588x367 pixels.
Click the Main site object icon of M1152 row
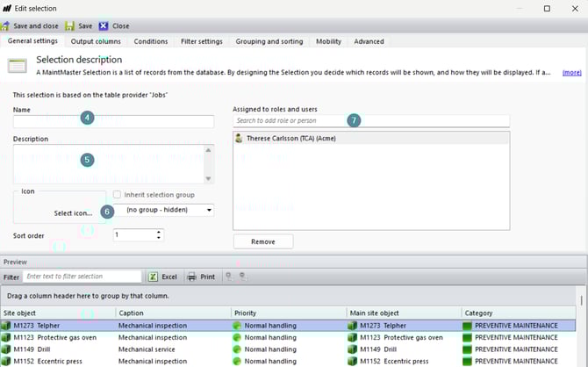click(x=353, y=361)
